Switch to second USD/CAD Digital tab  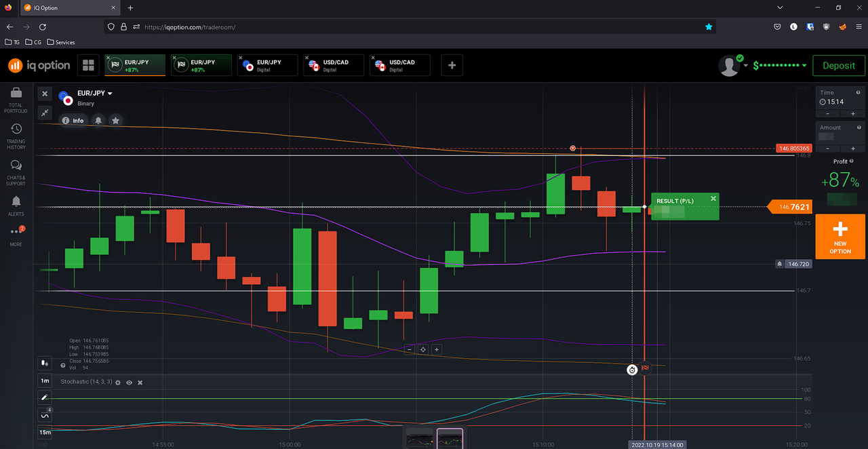[x=400, y=65]
